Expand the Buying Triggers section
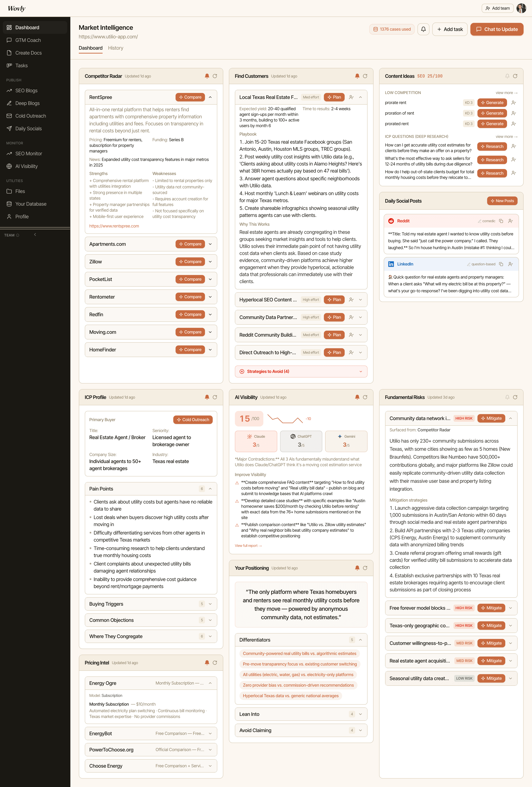 151,604
